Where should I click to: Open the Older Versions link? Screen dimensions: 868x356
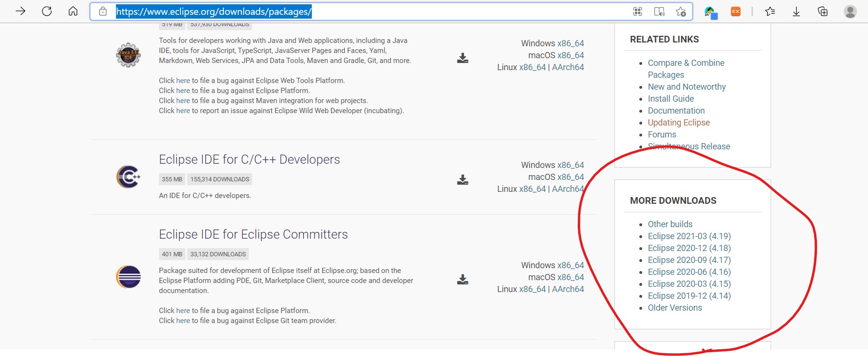pyautogui.click(x=675, y=308)
